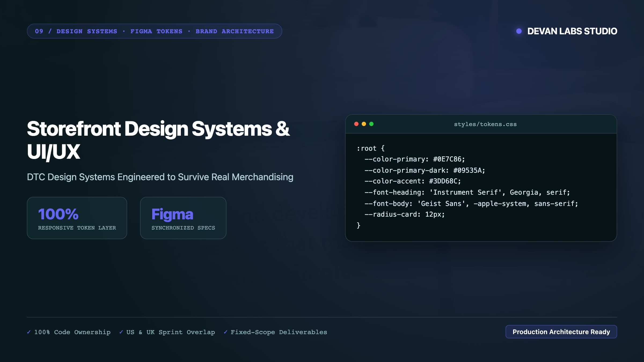The width and height of the screenshot is (644, 362).
Task: Click FIGMA TOKENS in the top pill
Action: 156,31
